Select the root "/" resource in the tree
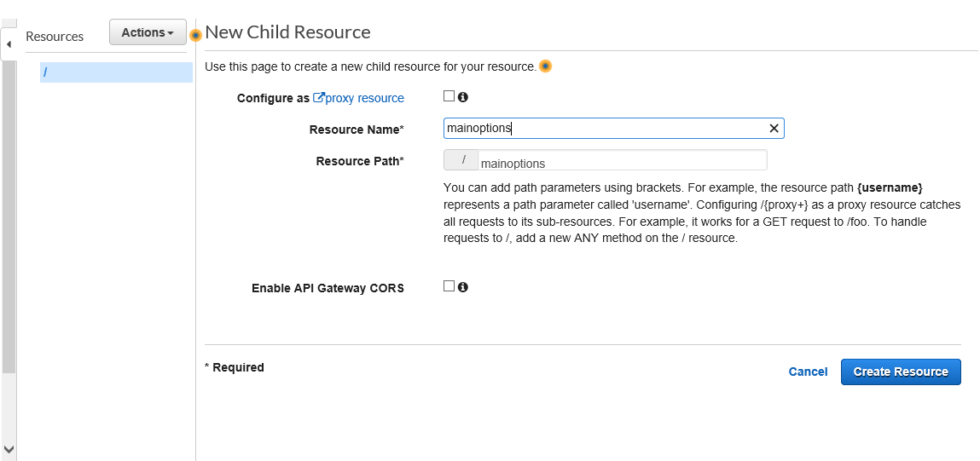This screenshot has width=980, height=461. coord(116,72)
